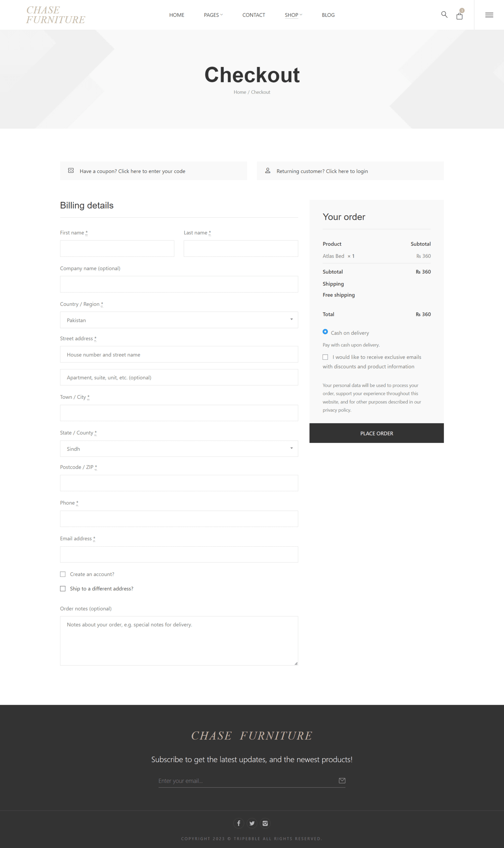Enable the Create an account checkbox

tap(63, 574)
